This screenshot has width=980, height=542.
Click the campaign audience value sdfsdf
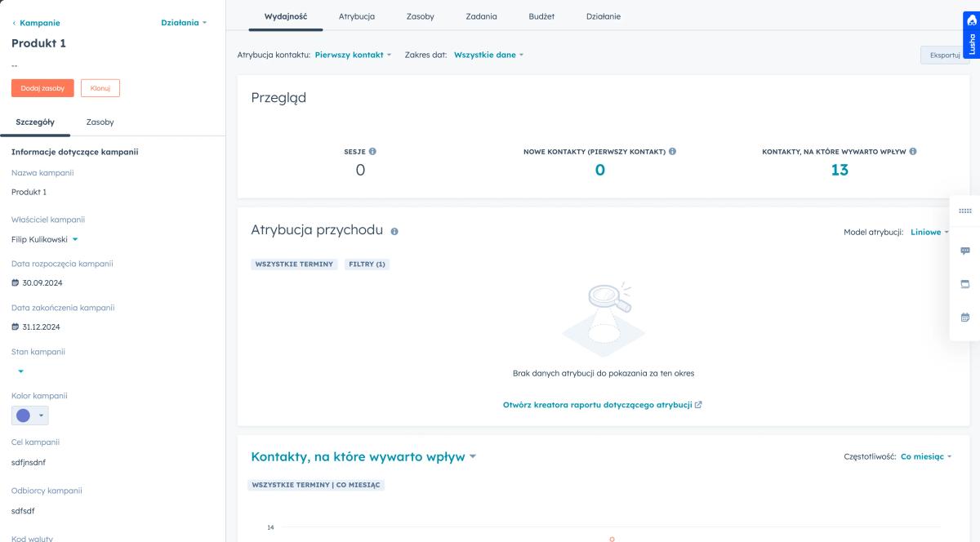point(23,512)
